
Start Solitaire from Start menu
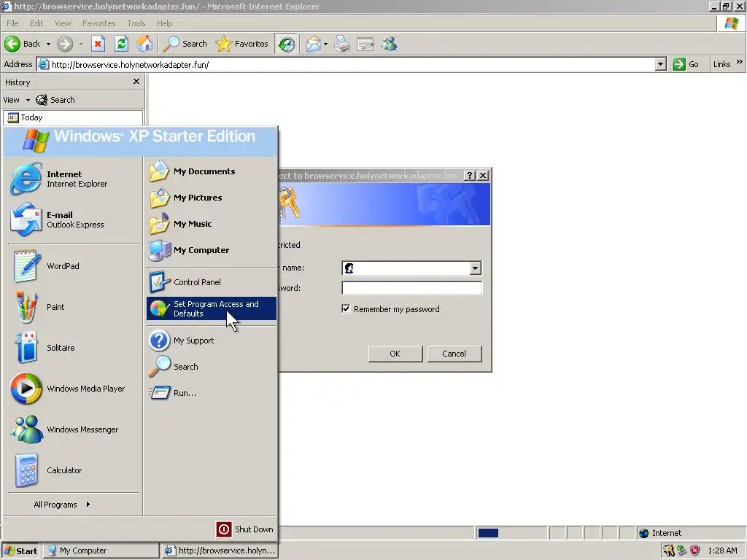click(x=72, y=348)
